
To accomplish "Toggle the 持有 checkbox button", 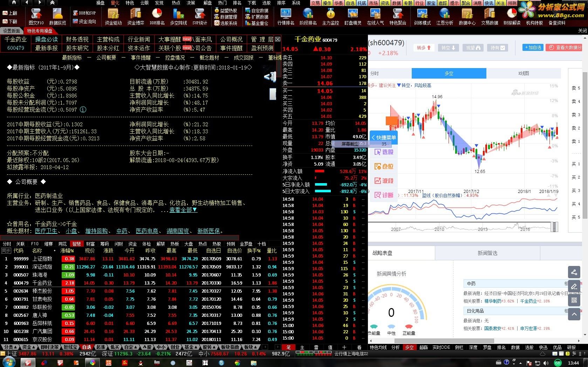I will pos(498,48).
